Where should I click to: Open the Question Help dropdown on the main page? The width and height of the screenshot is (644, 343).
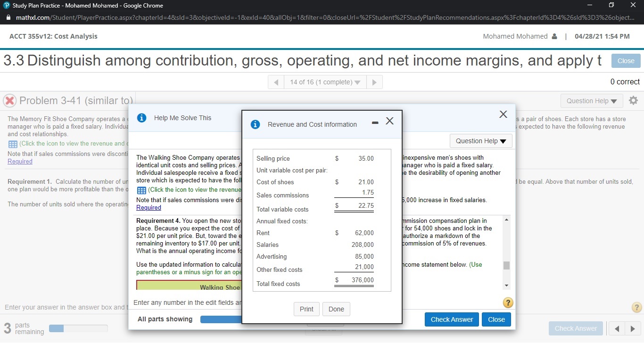tap(592, 101)
